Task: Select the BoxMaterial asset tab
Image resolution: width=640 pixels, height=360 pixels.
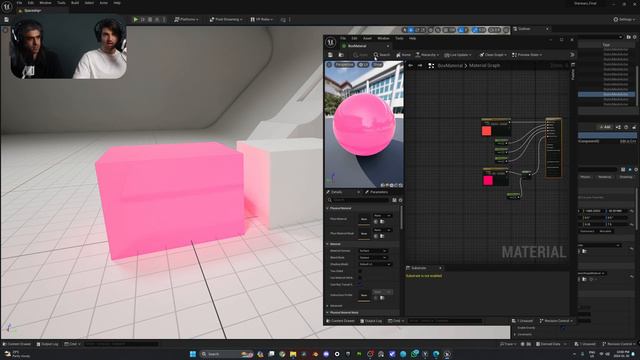Action: coord(365,46)
